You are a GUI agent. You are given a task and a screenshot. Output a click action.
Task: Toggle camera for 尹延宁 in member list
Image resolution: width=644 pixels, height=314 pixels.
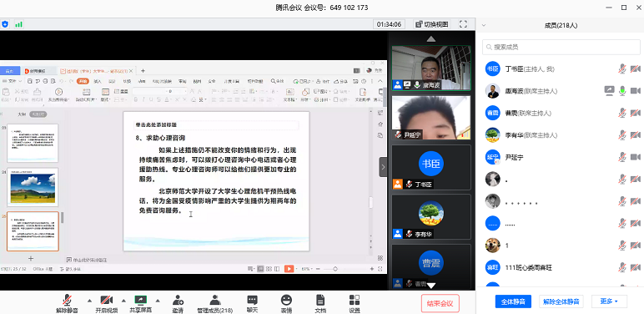pyautogui.click(x=636, y=157)
